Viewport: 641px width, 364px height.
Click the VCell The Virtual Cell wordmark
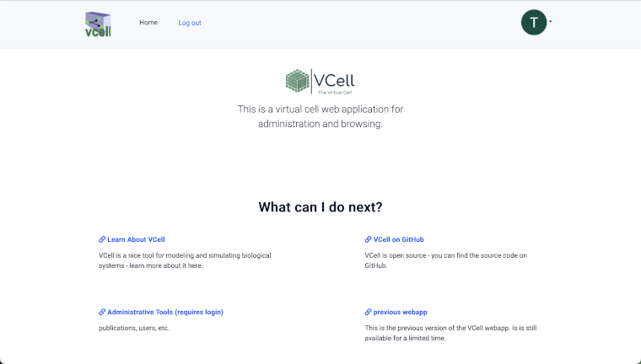tap(334, 82)
